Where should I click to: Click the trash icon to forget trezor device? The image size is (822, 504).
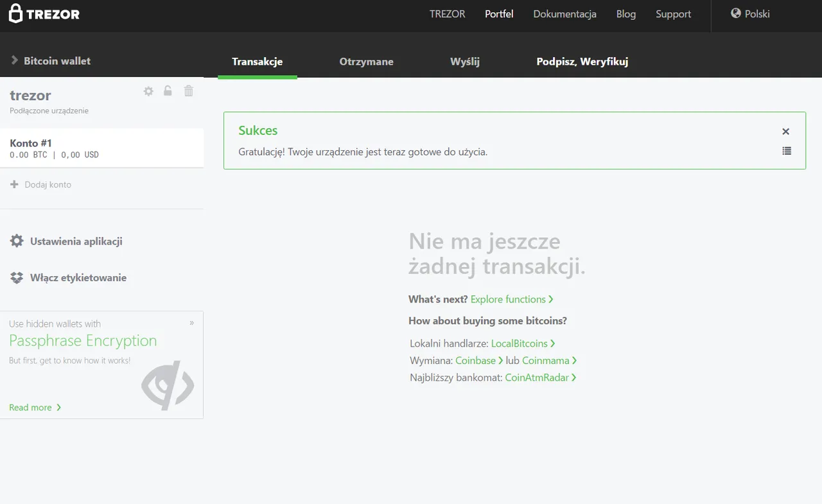coord(188,91)
